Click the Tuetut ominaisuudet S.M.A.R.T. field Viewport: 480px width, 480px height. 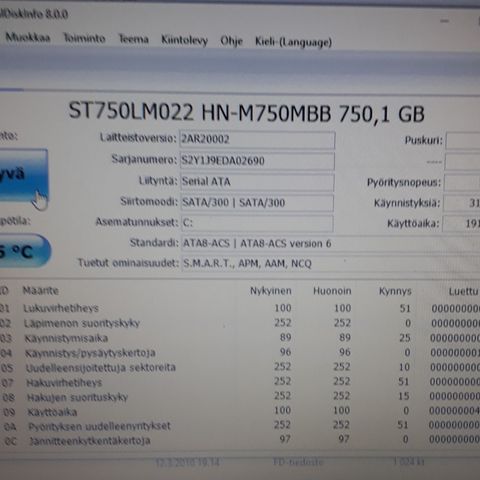[x=331, y=264]
